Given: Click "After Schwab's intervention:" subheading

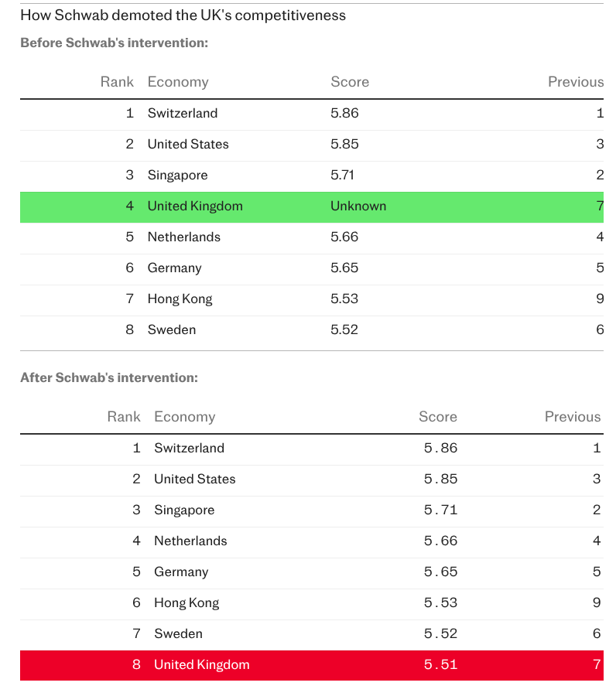Looking at the screenshot, I should [108, 377].
